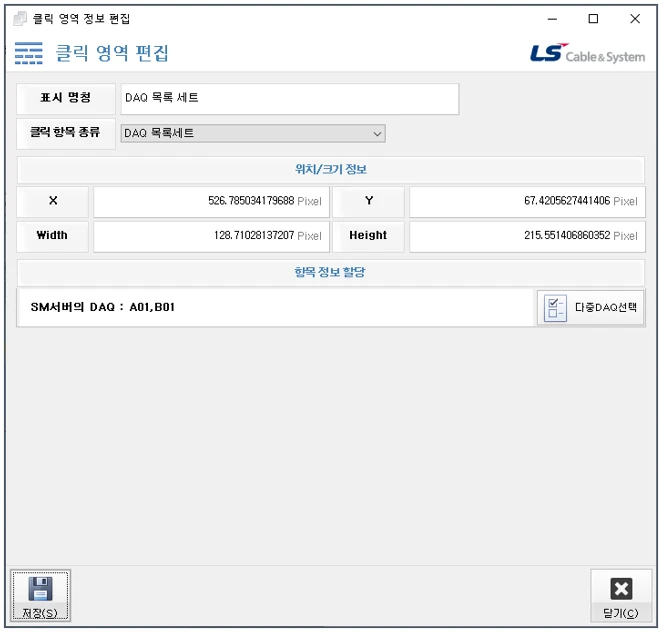
Task: Click the Height label
Action: tap(368, 235)
